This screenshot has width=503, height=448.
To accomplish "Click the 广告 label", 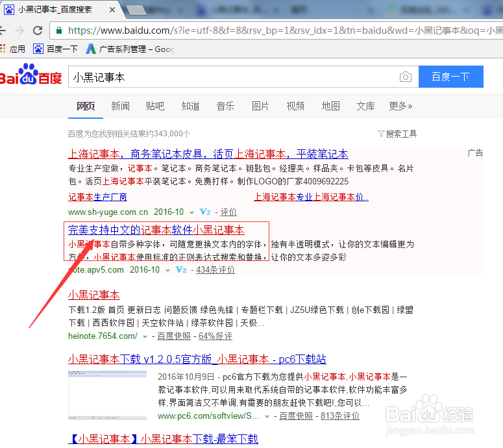I will pos(475,153).
